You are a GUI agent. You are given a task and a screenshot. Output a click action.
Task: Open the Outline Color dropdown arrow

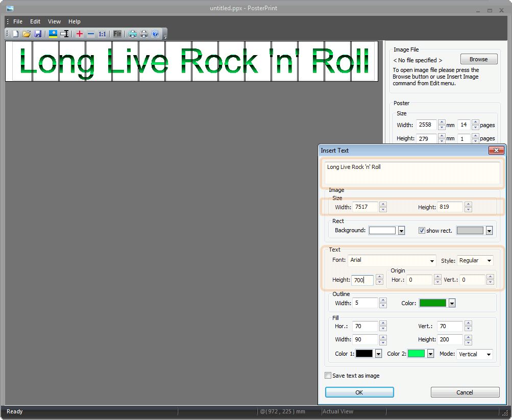point(452,303)
